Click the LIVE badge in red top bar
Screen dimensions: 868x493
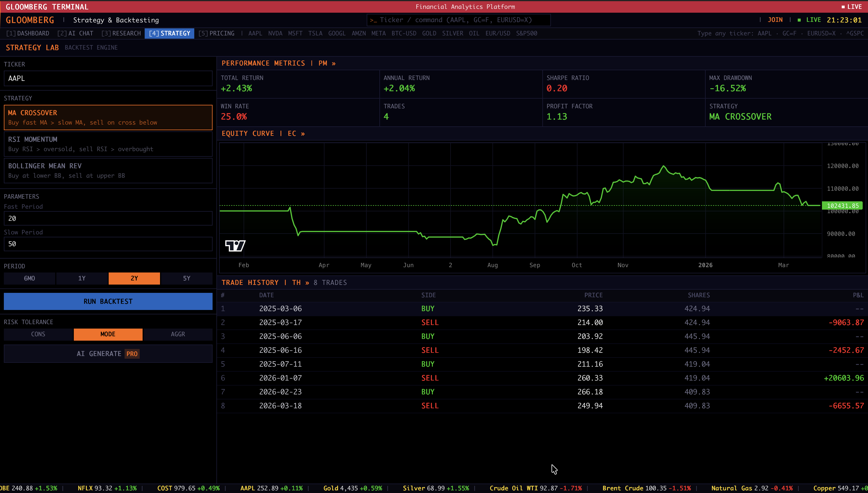(851, 7)
